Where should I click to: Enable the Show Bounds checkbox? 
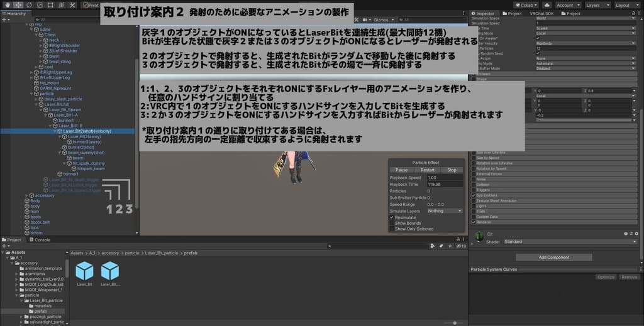point(392,223)
